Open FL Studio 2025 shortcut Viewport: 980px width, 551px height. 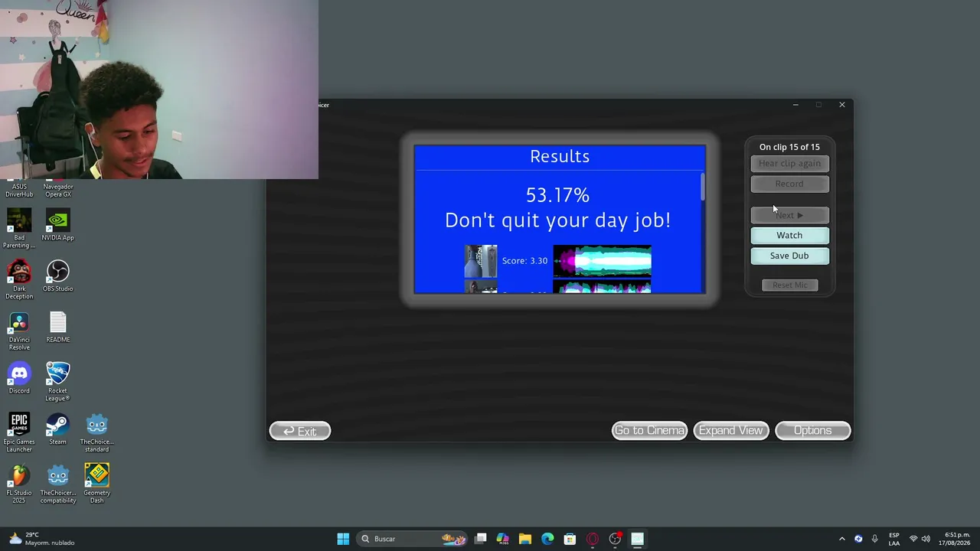[x=19, y=484]
